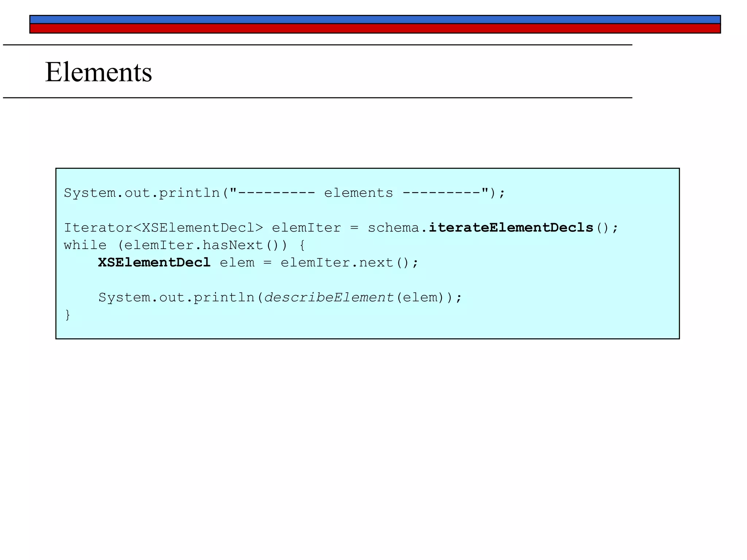
Task: Click the closing brace of while loop
Action: pos(67,315)
